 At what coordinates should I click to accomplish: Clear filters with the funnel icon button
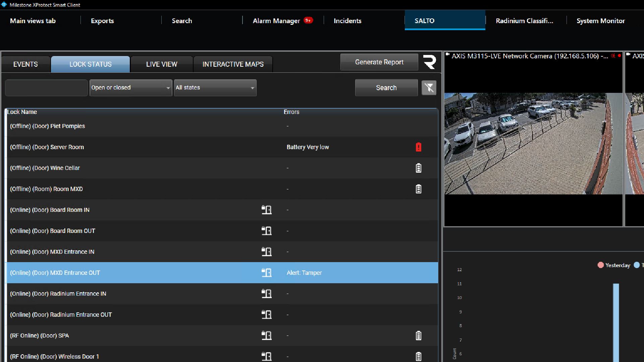click(429, 88)
